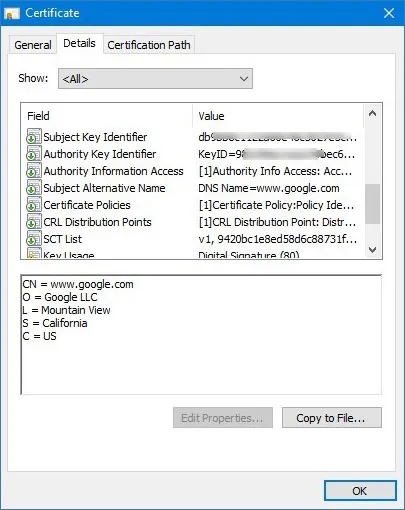Select the Certificate Policies field label
Viewport: 405px width, 510px height.
pos(87,205)
